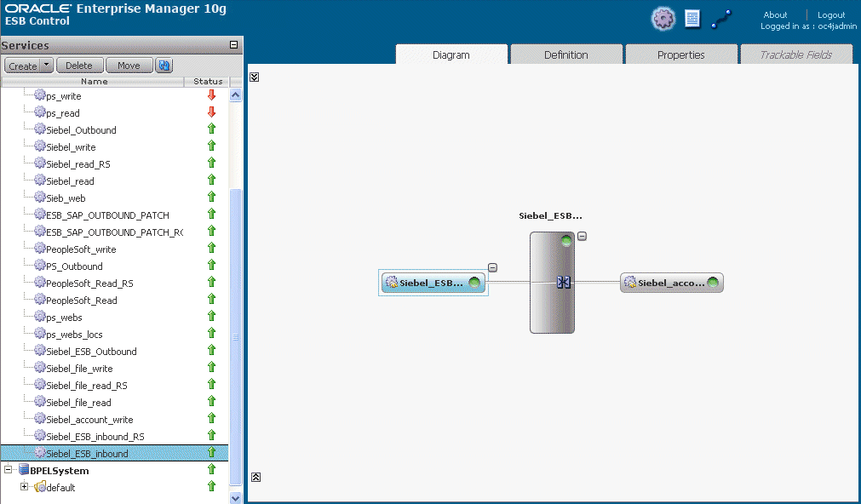Select the ps_webs service
Viewport: 861px width, 504px height.
pos(64,318)
